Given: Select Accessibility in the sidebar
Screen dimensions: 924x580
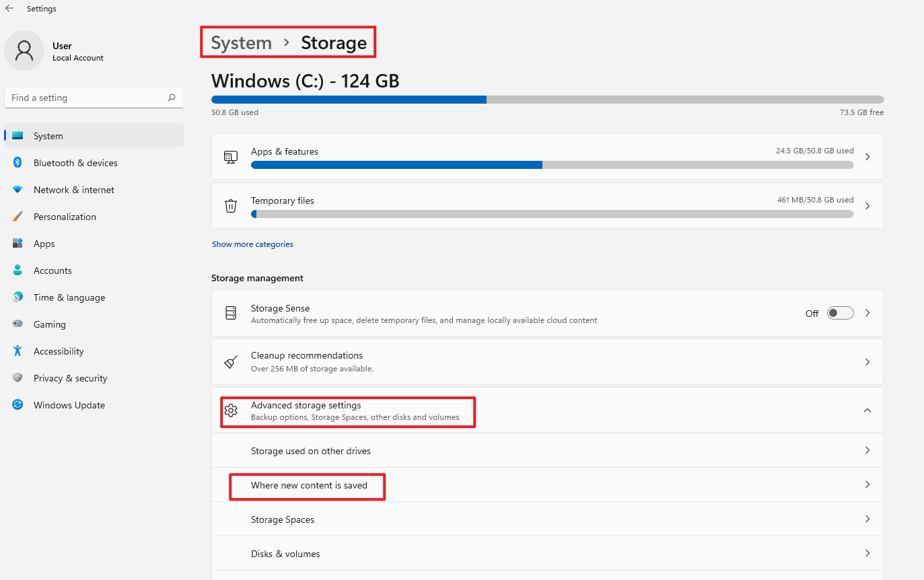Looking at the screenshot, I should (x=94, y=351).
